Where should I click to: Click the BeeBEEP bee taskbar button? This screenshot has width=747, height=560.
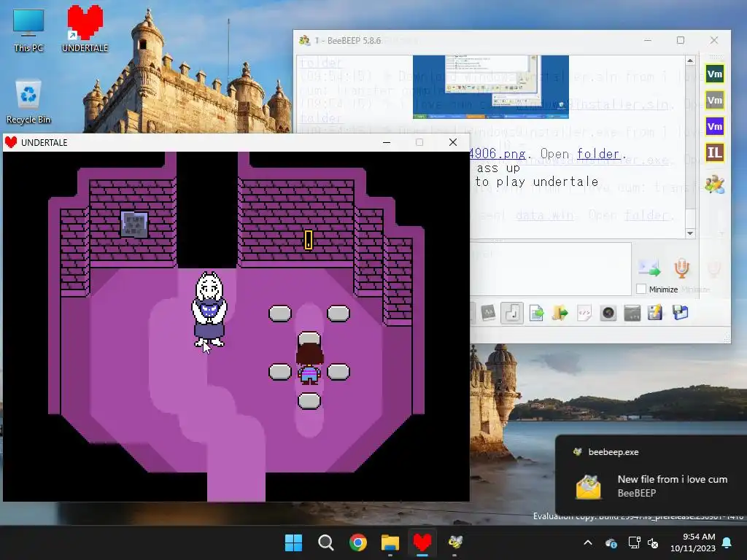point(455,542)
